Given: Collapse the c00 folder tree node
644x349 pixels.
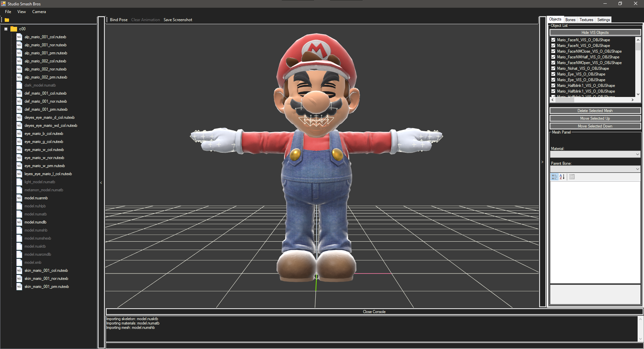Looking at the screenshot, I should (x=6, y=29).
